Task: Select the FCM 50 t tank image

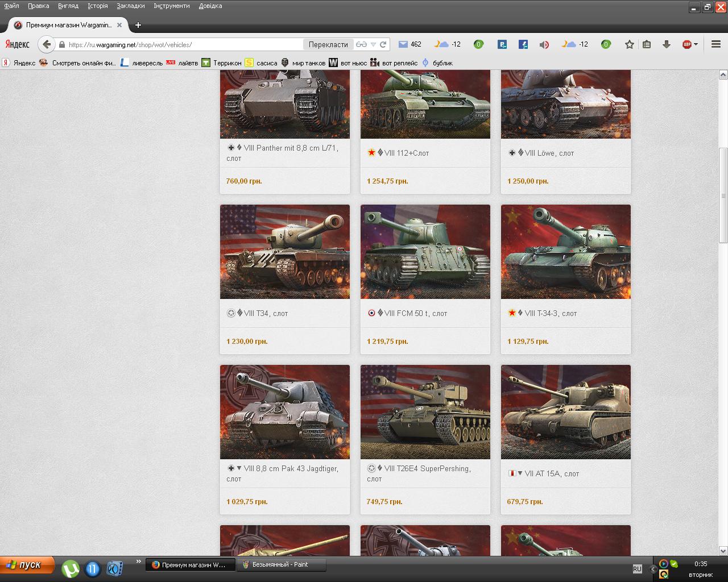Action: 425,252
